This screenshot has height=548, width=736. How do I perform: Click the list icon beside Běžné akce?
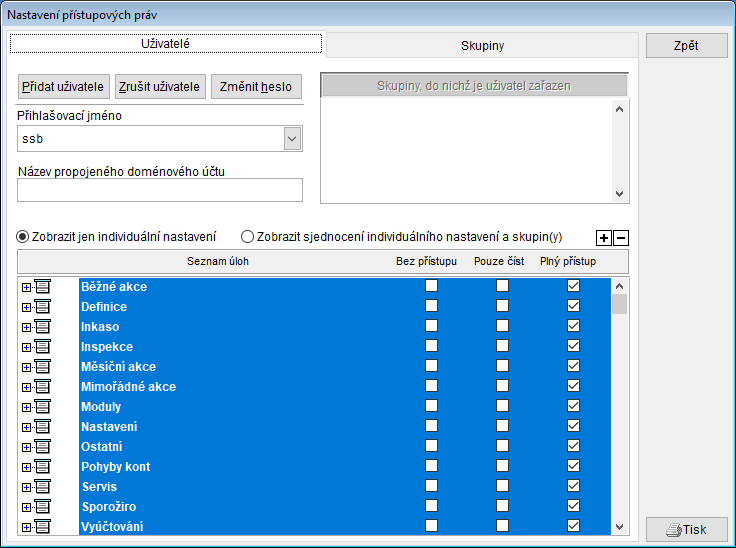[x=42, y=287]
